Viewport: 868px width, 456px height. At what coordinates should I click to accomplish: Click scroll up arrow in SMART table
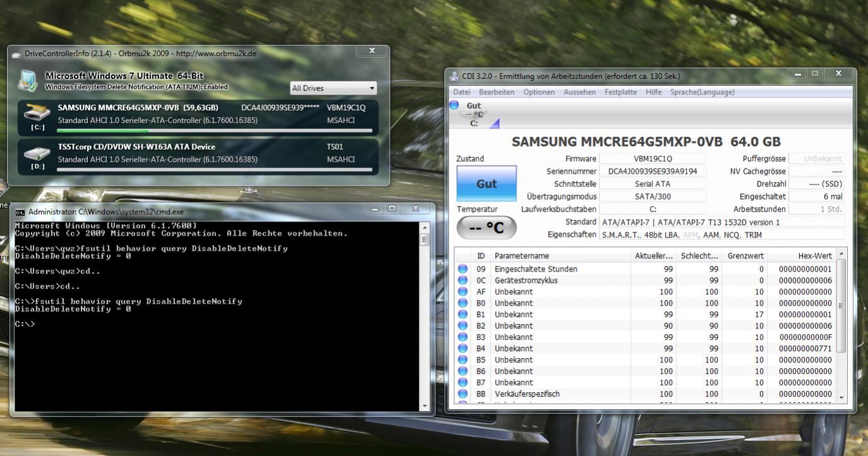click(x=841, y=254)
